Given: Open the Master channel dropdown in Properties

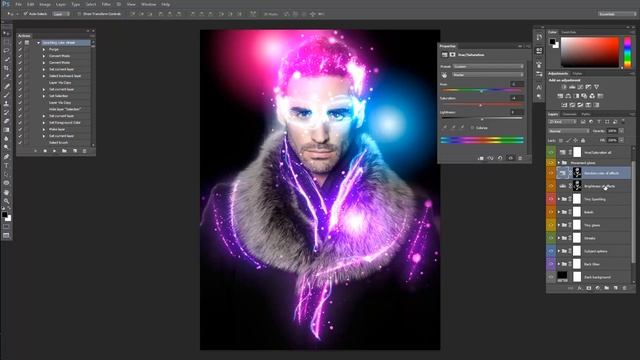Looking at the screenshot, I should tap(488, 75).
